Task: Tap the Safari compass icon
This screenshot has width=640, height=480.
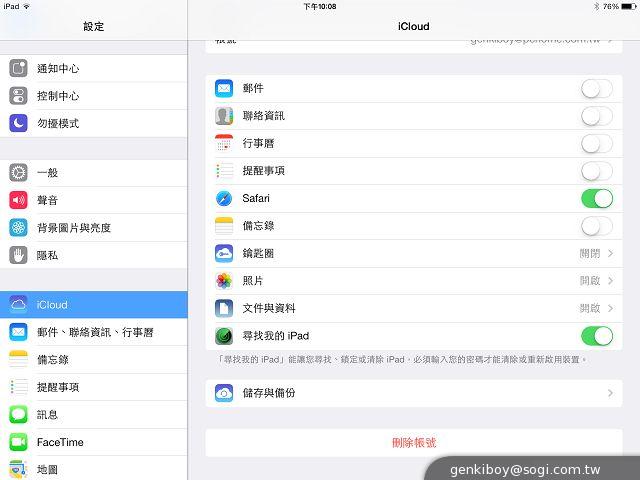Action: click(224, 198)
